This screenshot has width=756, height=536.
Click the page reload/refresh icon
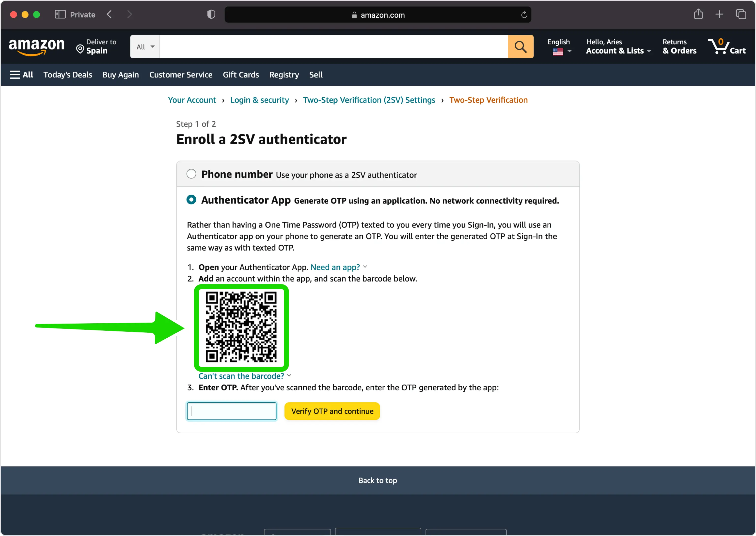523,15
